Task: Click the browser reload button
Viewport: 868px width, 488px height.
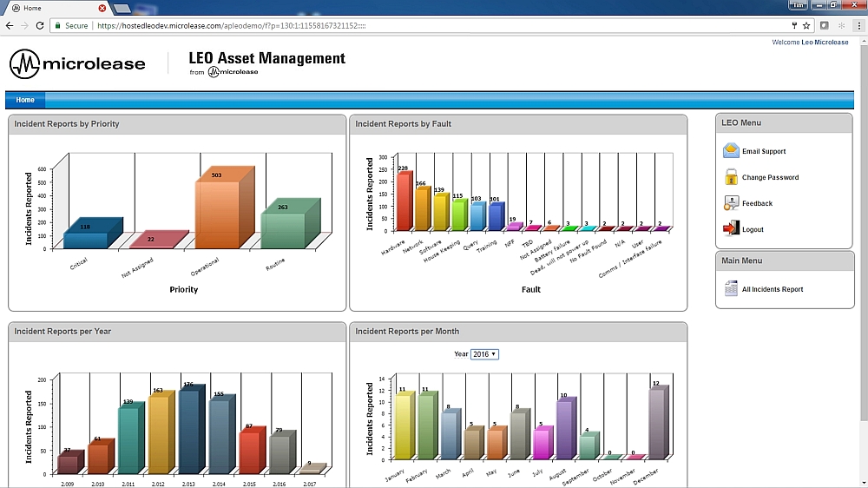Action: coord(39,26)
